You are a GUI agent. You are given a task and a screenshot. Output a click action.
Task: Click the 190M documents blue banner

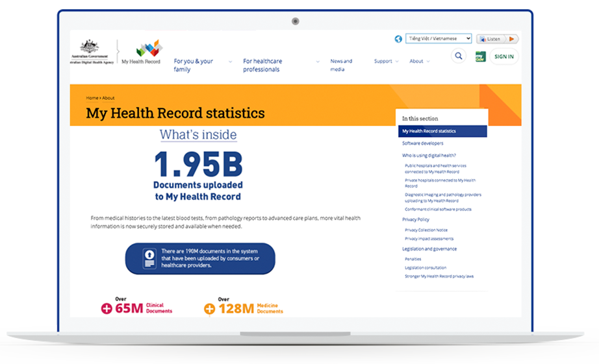click(200, 258)
